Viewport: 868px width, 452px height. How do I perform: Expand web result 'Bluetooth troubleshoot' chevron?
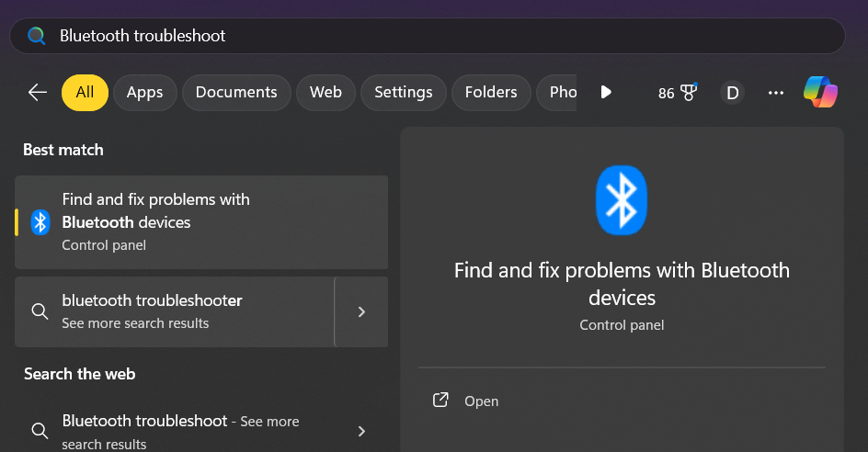point(361,431)
